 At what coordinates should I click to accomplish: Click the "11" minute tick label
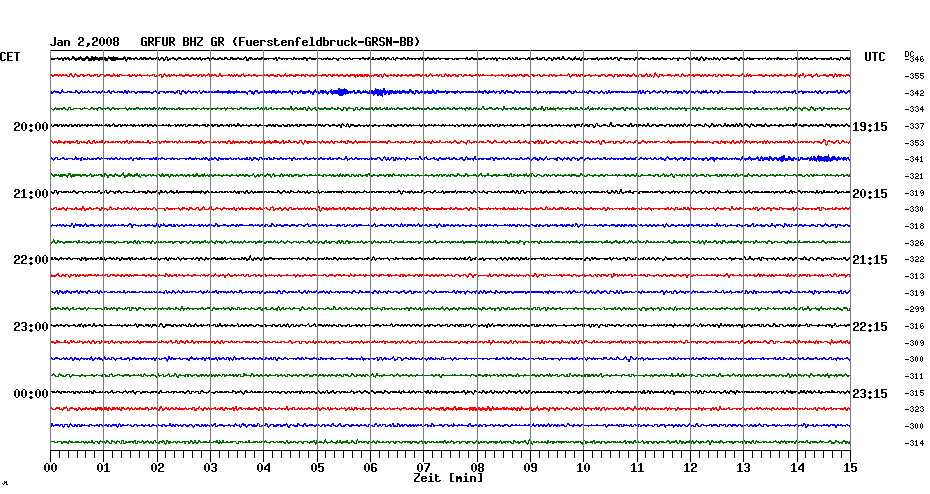pos(637,468)
